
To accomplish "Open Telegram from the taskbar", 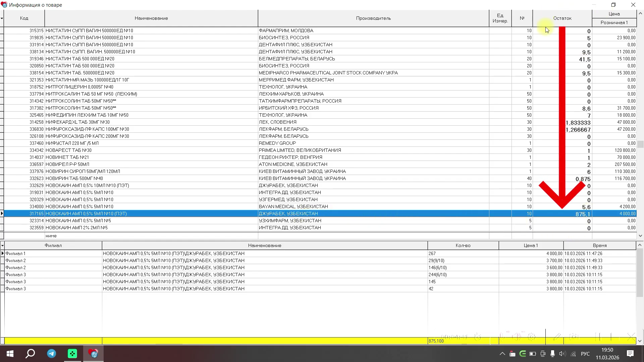I will click(51, 354).
